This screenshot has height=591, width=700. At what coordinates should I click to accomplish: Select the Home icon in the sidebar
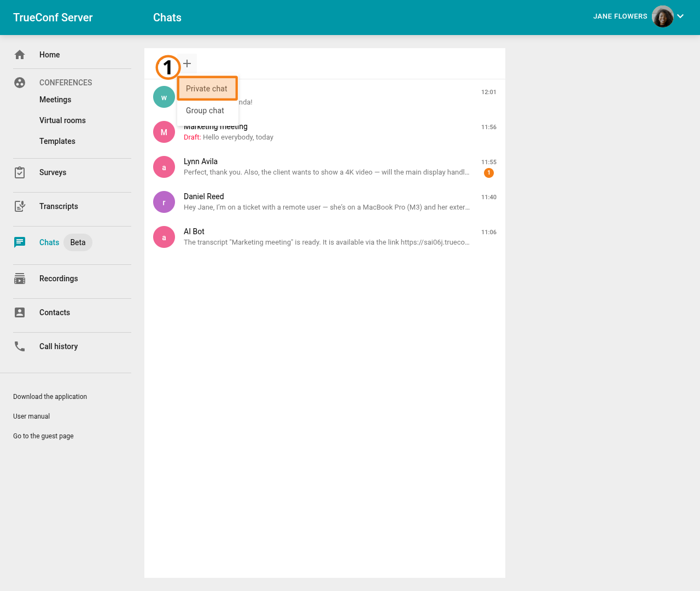pos(20,55)
